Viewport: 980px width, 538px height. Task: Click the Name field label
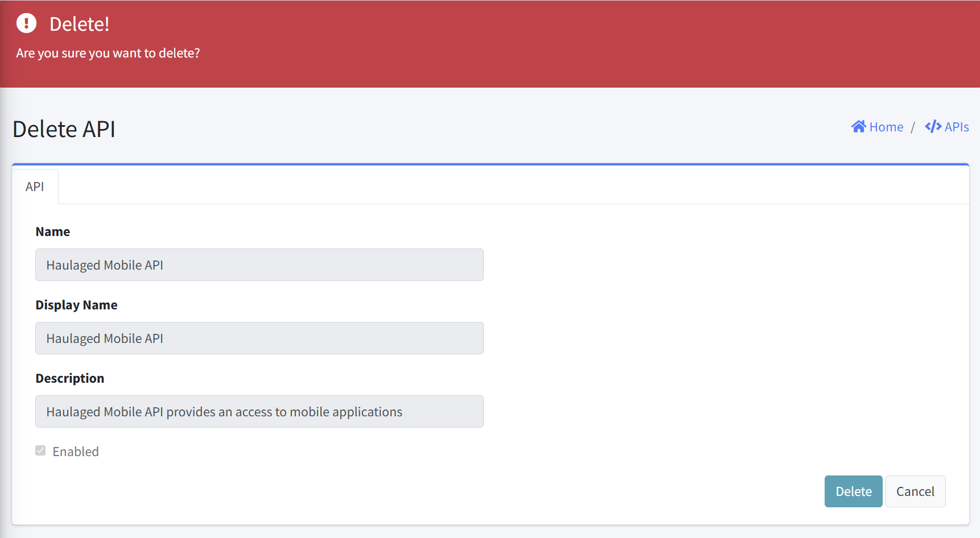[x=53, y=231]
